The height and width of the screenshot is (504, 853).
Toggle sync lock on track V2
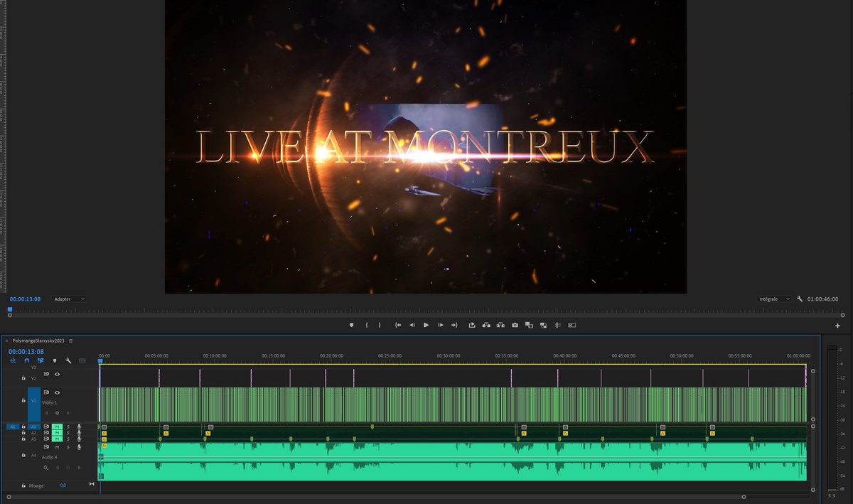pos(46,374)
